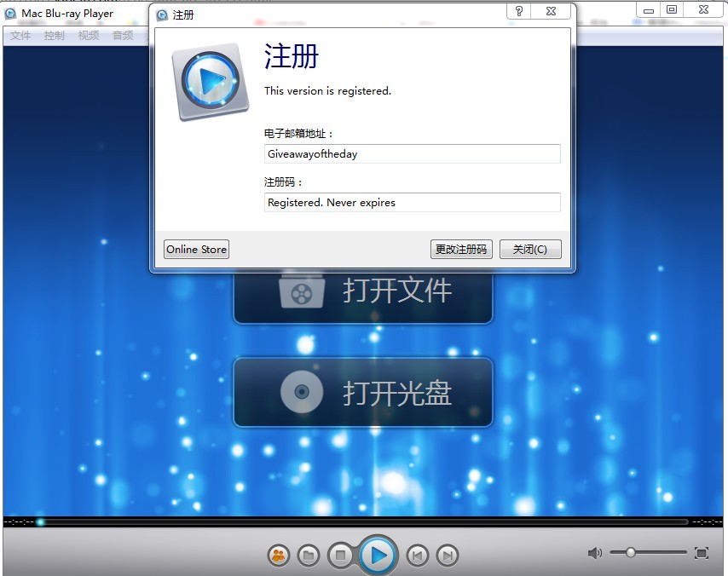The height and width of the screenshot is (576, 728).
Task: Close the 注册 dialog with X
Action: 551,11
